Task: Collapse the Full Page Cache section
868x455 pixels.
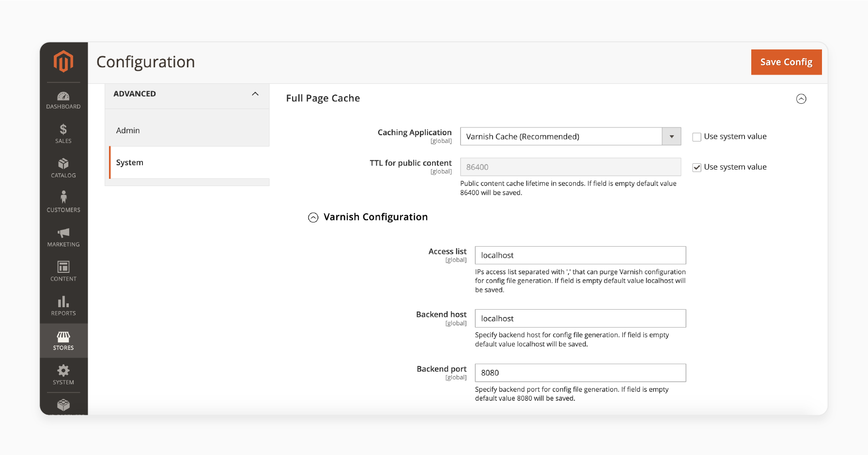Action: point(801,99)
